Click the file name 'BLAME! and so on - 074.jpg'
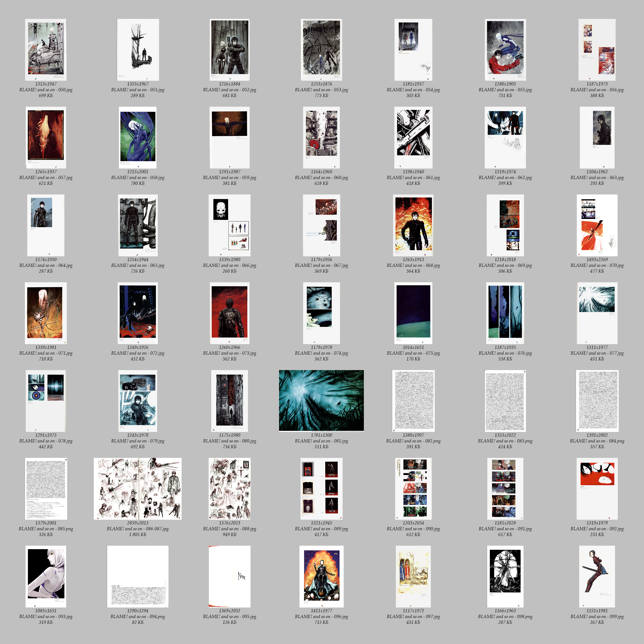The width and height of the screenshot is (644, 644). pyautogui.click(x=321, y=353)
